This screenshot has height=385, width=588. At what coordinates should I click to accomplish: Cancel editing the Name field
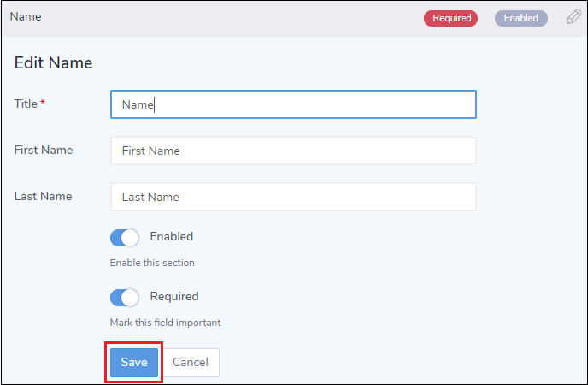(191, 363)
